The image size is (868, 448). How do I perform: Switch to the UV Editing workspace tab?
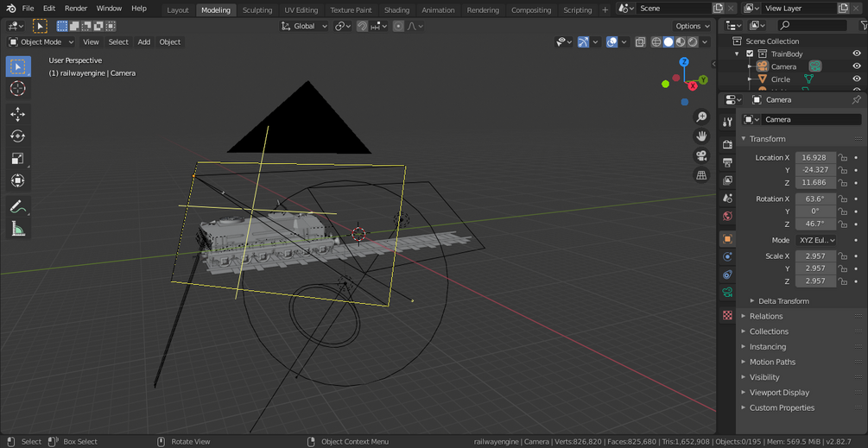pos(301,10)
